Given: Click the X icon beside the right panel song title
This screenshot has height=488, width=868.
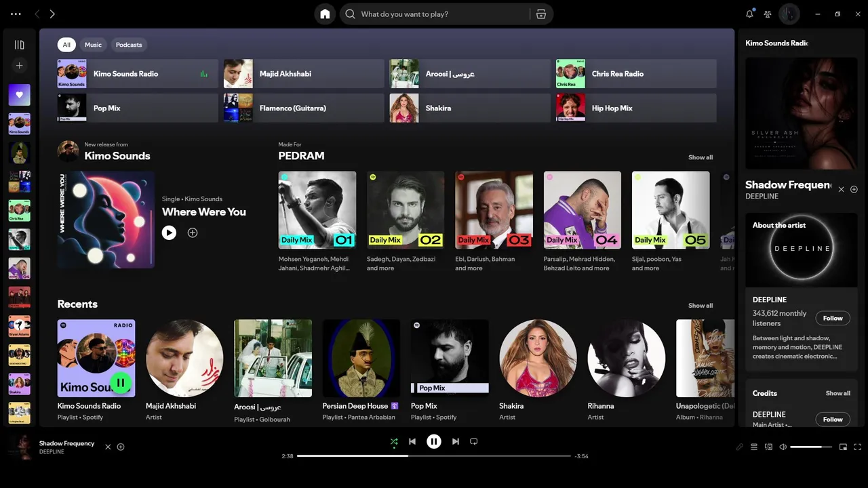Looking at the screenshot, I should coord(842,189).
